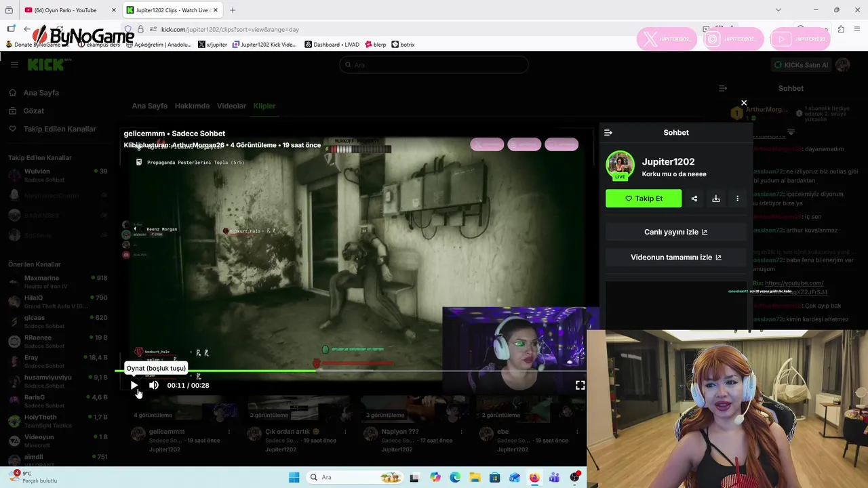This screenshot has height=488, width=868.
Task: Click the KICK logo
Action: click(x=46, y=65)
